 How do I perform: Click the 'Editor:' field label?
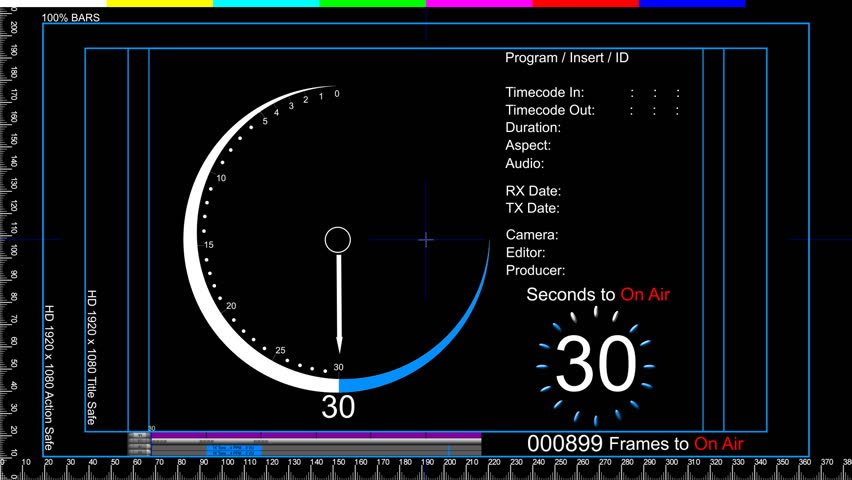click(x=525, y=252)
